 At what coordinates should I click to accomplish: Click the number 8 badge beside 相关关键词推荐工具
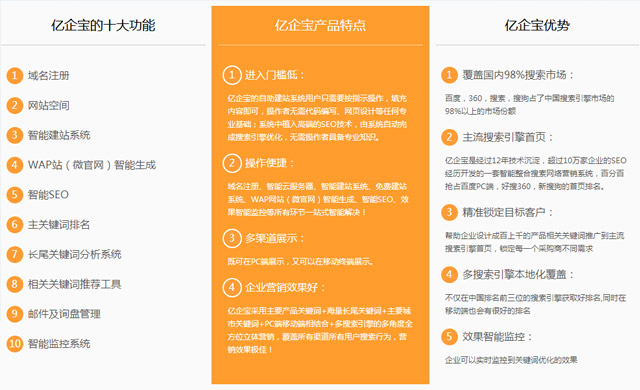15,284
